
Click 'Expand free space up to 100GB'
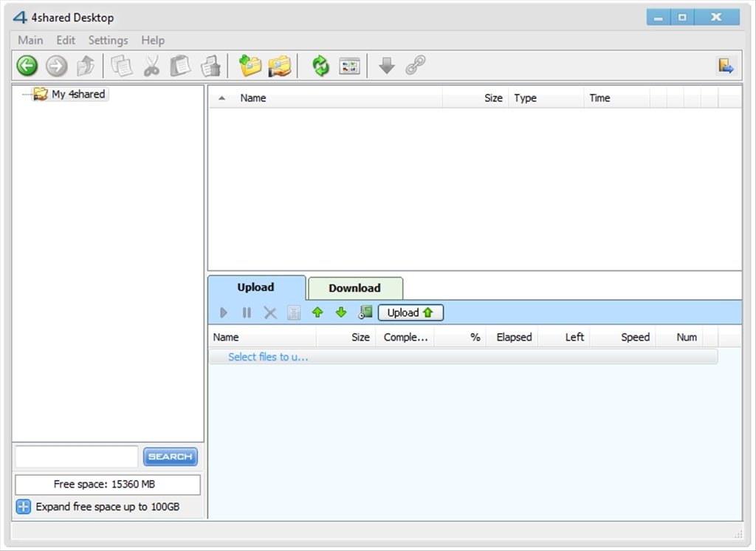click(108, 507)
